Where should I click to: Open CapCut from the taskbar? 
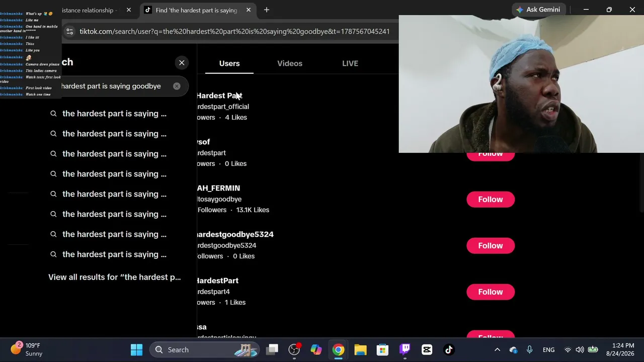[427, 350]
